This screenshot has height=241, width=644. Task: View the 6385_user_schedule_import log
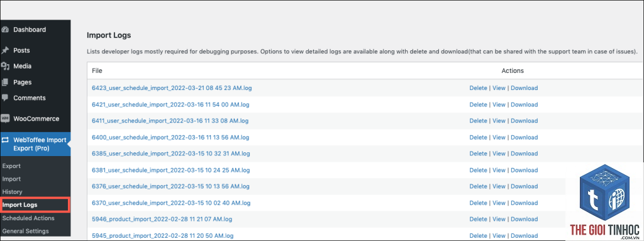pos(499,154)
